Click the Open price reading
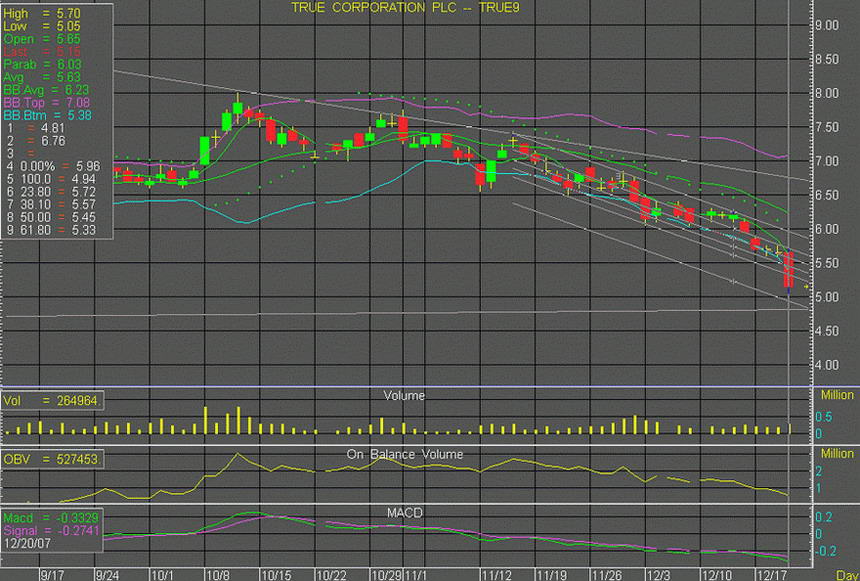The width and height of the screenshot is (860, 581). [x=42, y=39]
